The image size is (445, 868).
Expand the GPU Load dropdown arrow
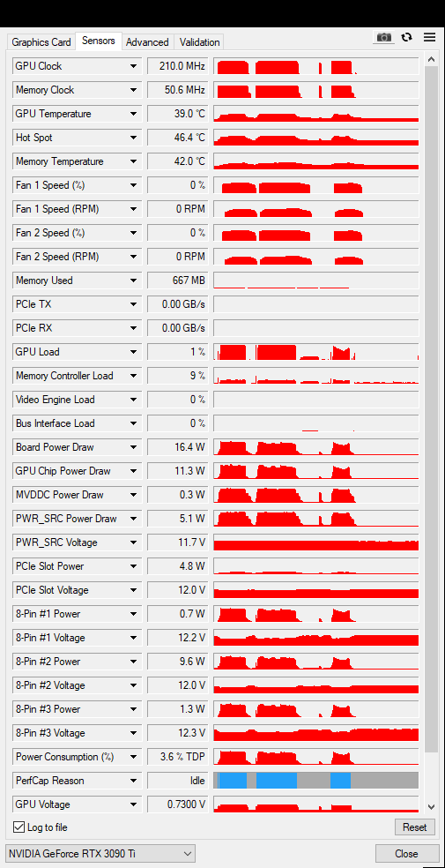click(x=133, y=352)
